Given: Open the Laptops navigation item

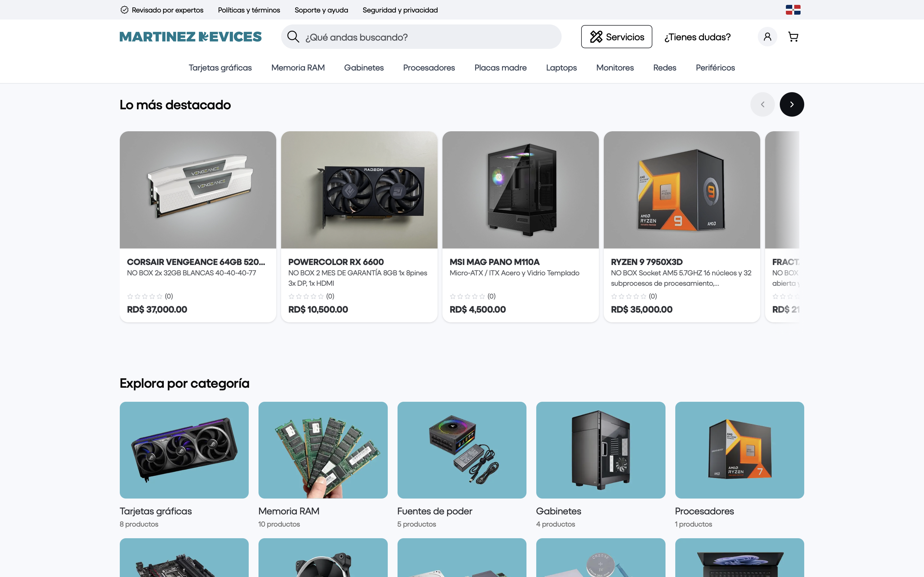Looking at the screenshot, I should (x=561, y=67).
